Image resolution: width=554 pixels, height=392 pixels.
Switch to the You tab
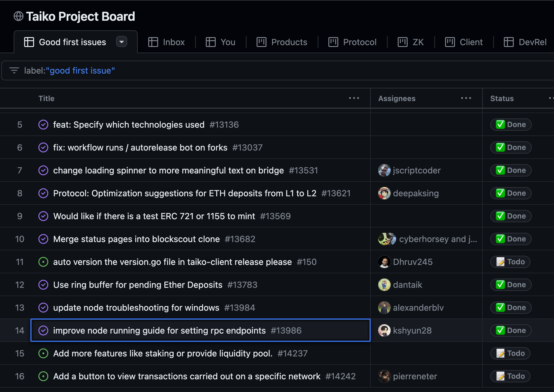[221, 42]
